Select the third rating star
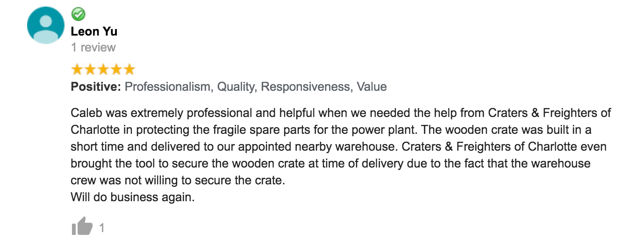 tap(103, 70)
